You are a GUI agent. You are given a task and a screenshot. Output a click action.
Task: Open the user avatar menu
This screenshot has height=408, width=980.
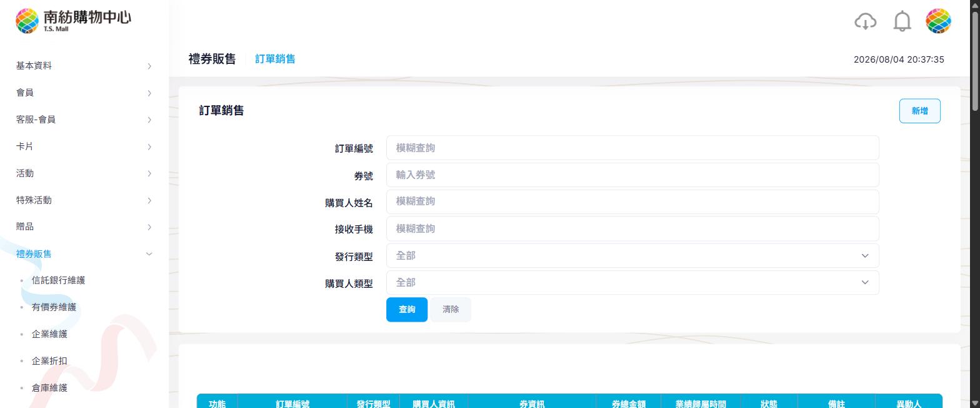point(938,21)
